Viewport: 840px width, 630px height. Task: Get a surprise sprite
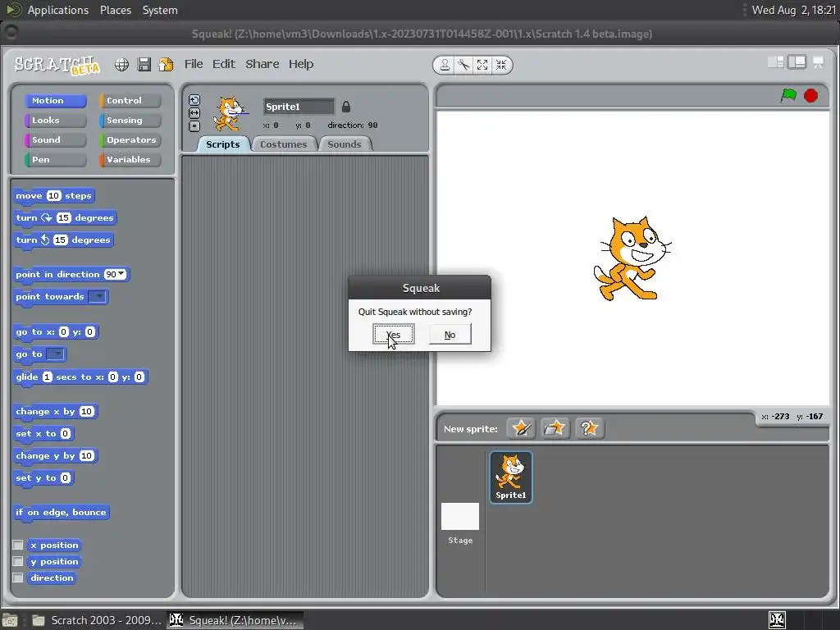(589, 428)
